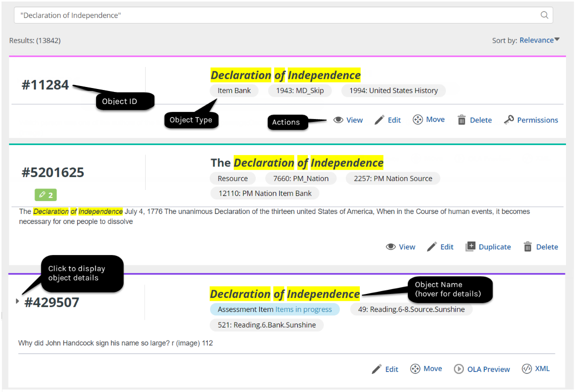
Task: Open the green tag count badge under #5201625
Action: tap(45, 194)
